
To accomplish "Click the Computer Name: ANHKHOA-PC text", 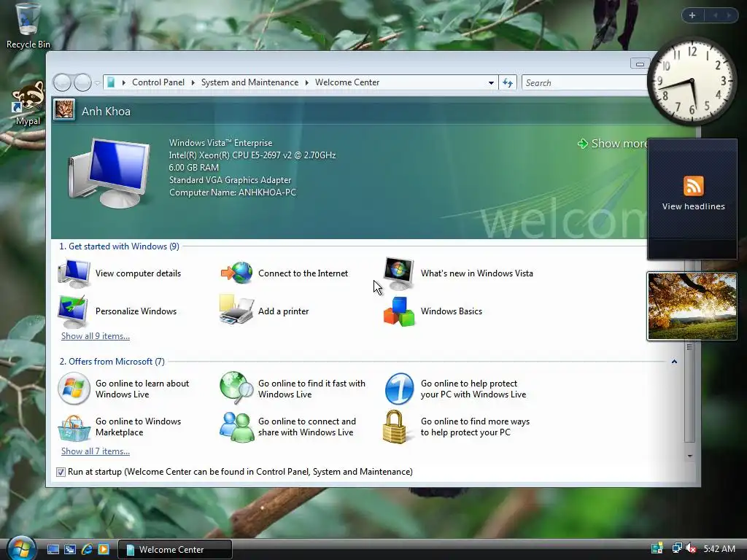I will tap(233, 192).
